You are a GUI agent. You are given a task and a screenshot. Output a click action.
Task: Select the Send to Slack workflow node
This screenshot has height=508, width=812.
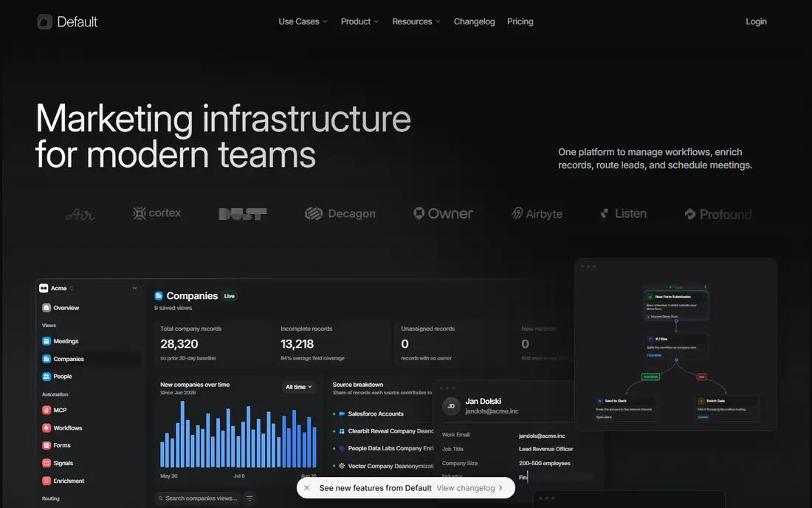tap(625, 408)
